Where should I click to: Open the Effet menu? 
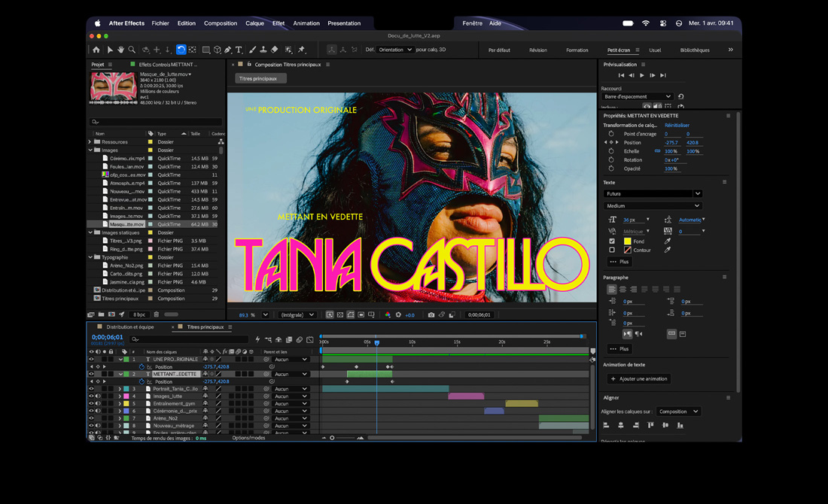click(x=279, y=23)
